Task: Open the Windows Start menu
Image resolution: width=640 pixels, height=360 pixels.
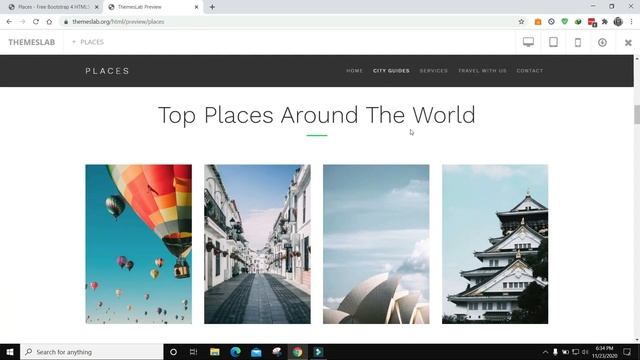Action: [10, 352]
